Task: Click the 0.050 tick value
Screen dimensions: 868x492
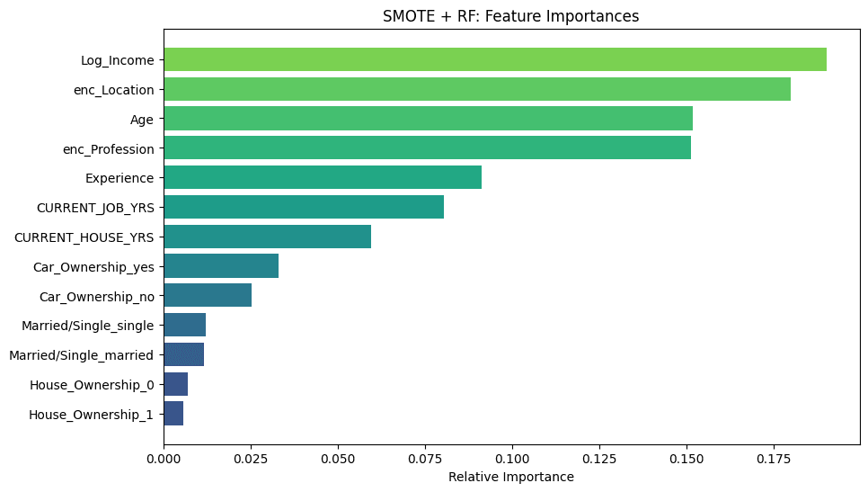Action: coord(338,457)
